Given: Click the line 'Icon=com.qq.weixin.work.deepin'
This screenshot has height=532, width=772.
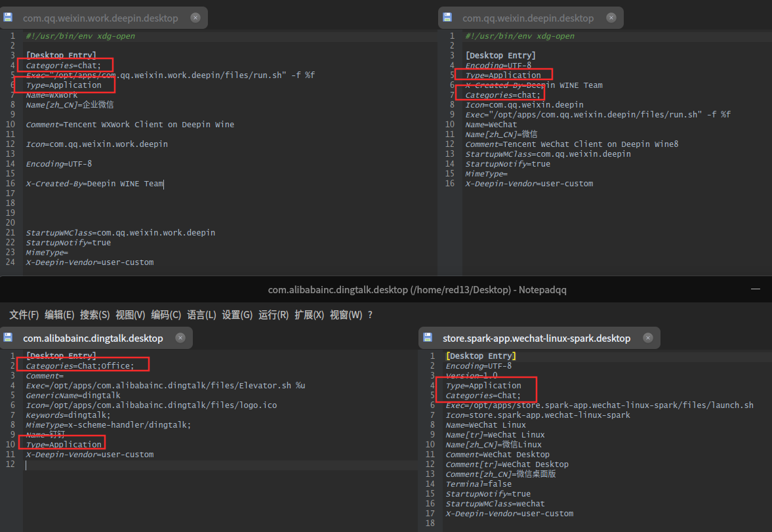Looking at the screenshot, I should 97,144.
